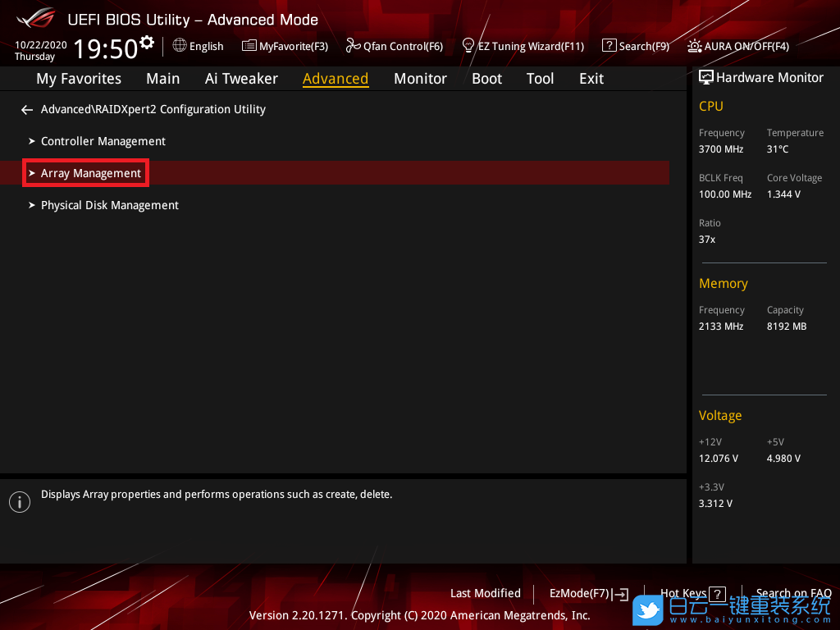
Task: Open Qfan Control fan icon
Action: [353, 46]
